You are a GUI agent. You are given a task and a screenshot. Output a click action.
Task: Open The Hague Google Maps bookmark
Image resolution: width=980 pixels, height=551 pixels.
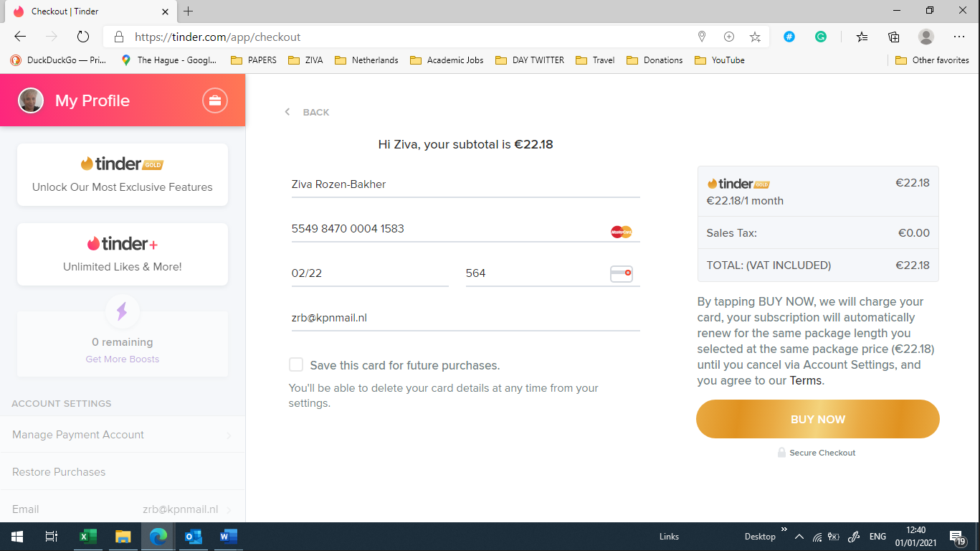click(169, 60)
